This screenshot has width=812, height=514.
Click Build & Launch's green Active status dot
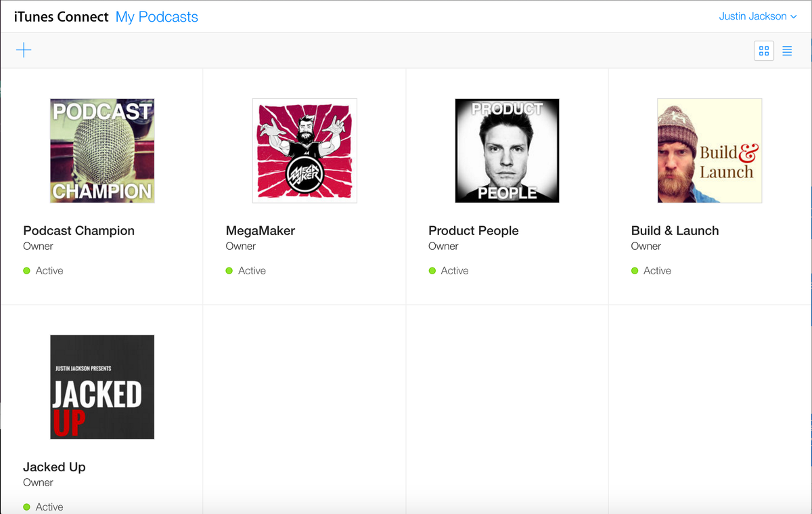pos(635,271)
